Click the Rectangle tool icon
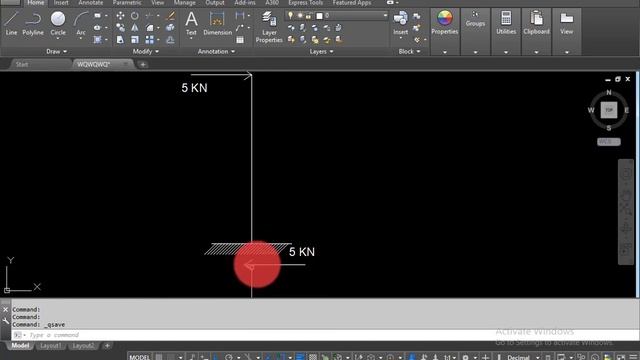640x360 pixels. [97, 16]
